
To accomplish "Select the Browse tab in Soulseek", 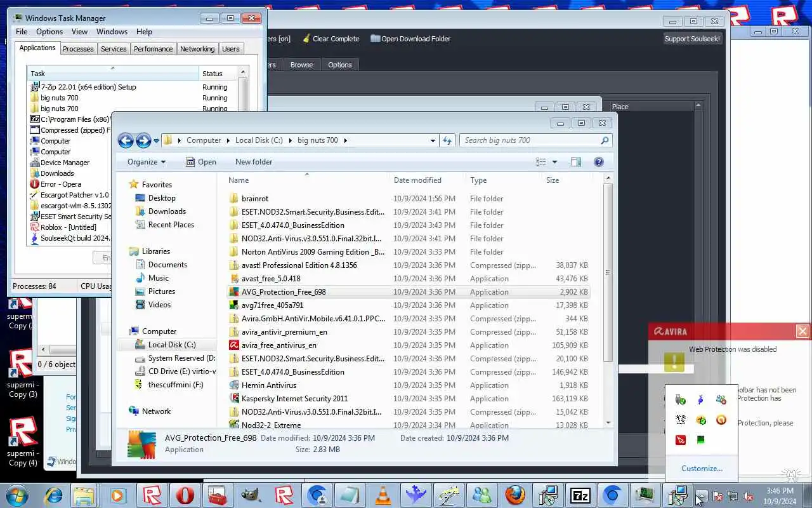I will pos(301,65).
